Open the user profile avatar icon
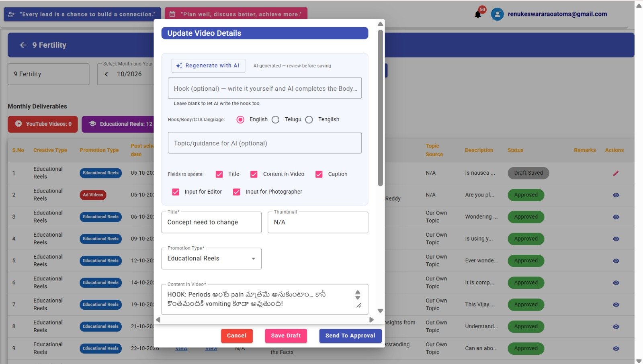643x364 pixels. 497,14
